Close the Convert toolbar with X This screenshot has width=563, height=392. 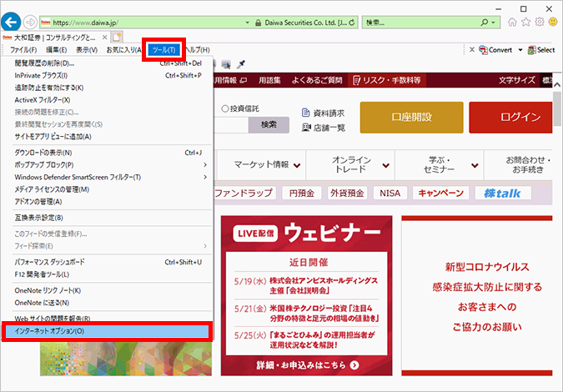click(x=472, y=49)
